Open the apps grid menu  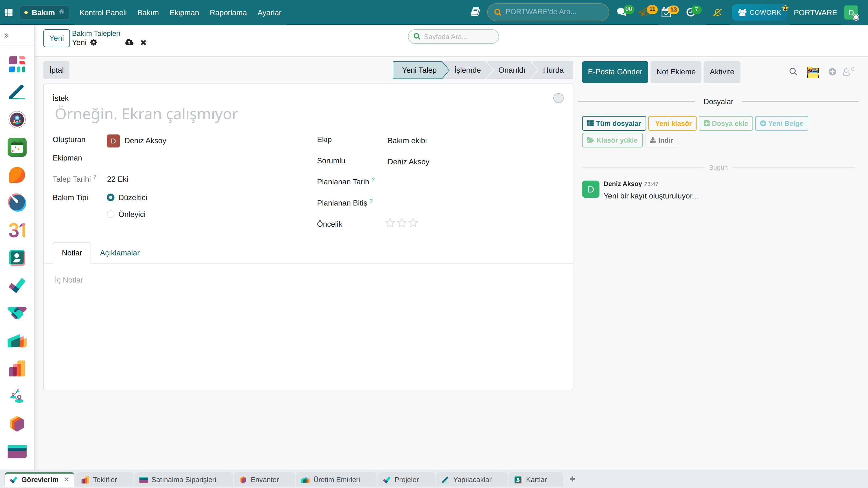[9, 12]
